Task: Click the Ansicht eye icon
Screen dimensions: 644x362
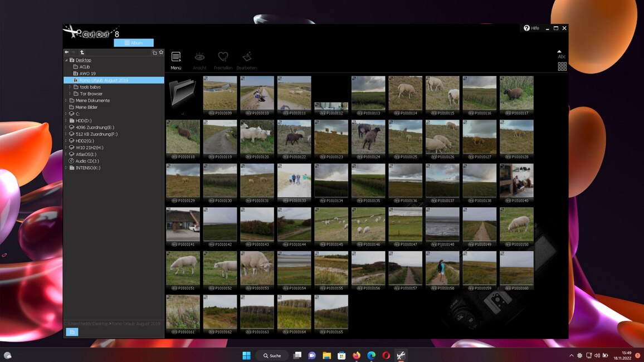Action: (x=199, y=57)
